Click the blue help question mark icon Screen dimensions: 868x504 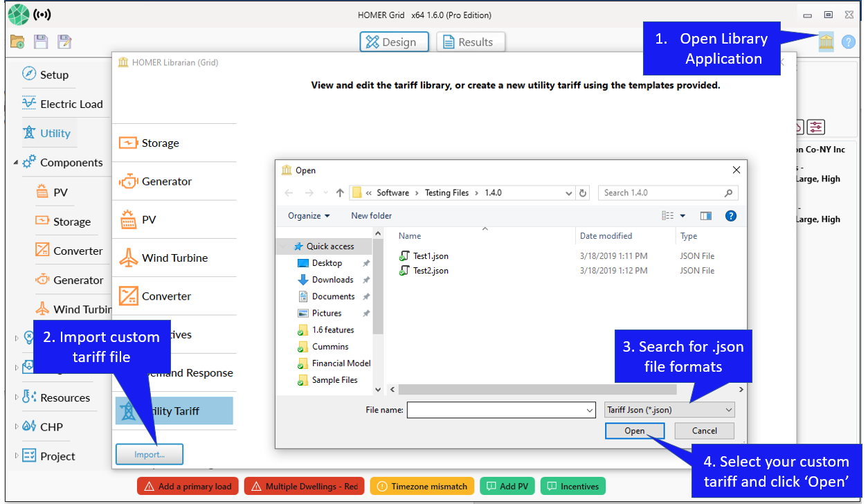pyautogui.click(x=848, y=42)
